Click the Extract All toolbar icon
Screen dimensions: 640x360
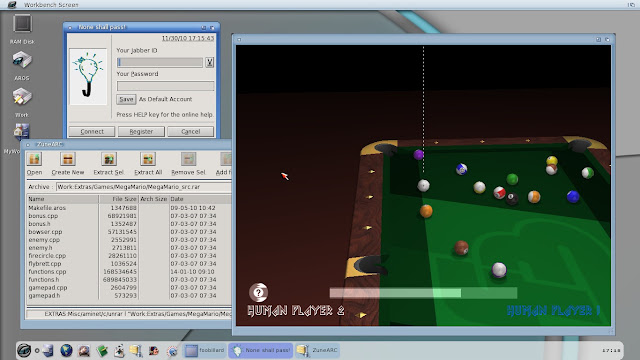tap(148, 159)
